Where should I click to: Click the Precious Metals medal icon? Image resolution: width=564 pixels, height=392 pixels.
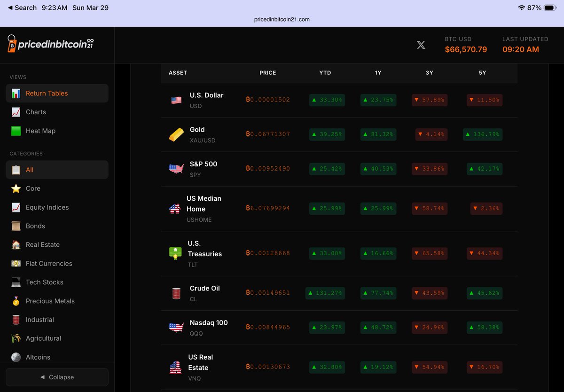pos(16,301)
